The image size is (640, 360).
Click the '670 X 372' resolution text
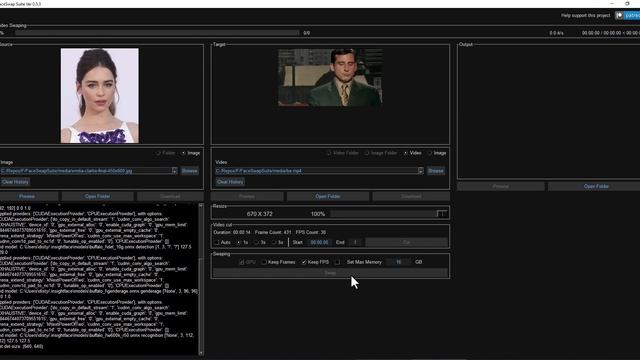[260, 214]
